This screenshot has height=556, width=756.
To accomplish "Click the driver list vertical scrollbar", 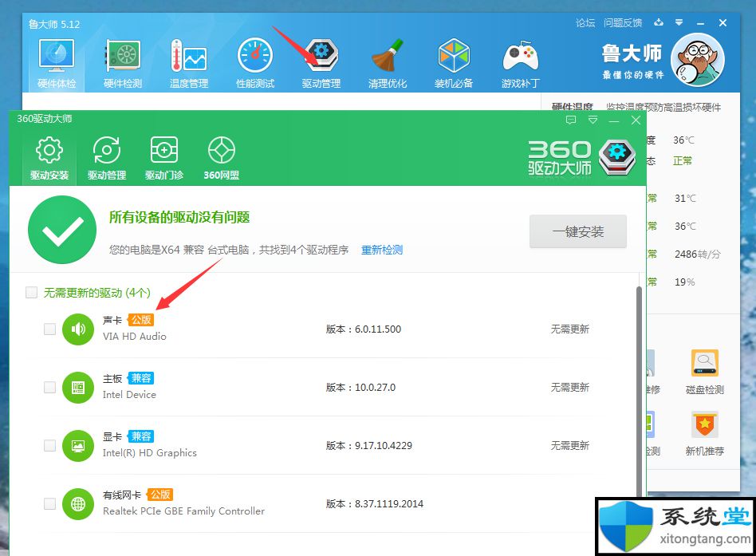I will tap(640, 392).
